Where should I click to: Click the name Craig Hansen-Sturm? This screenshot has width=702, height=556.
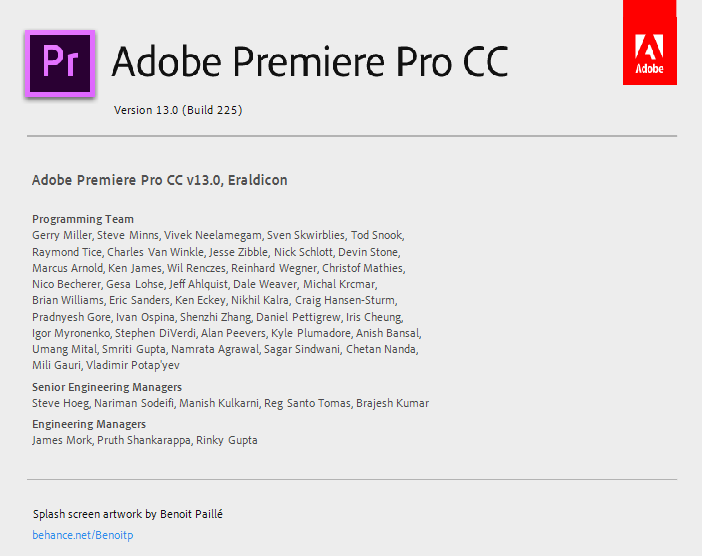click(345, 300)
